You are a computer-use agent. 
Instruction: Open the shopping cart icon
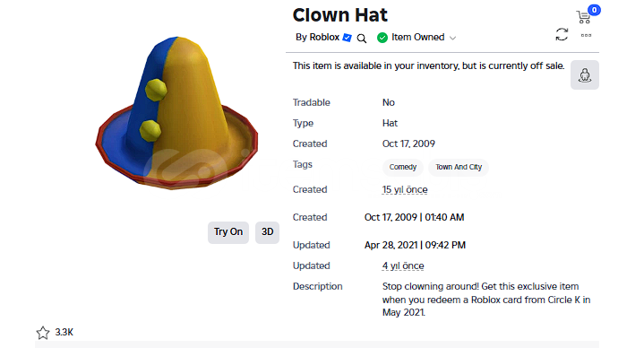pyautogui.click(x=583, y=17)
